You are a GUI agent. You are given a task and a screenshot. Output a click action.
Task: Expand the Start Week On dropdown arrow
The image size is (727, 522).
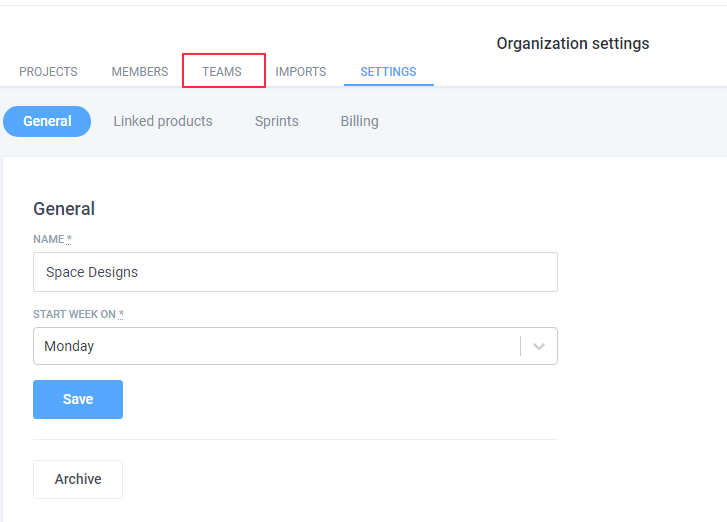click(x=539, y=346)
